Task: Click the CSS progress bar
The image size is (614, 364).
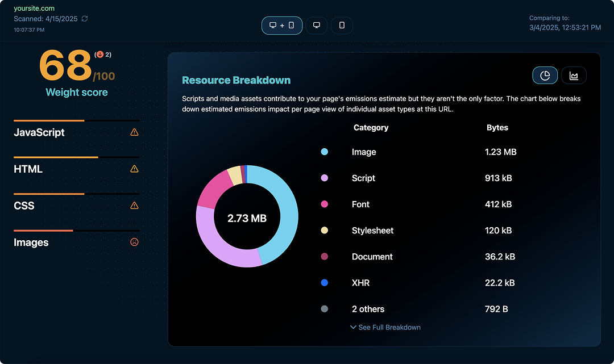Action: (x=77, y=194)
